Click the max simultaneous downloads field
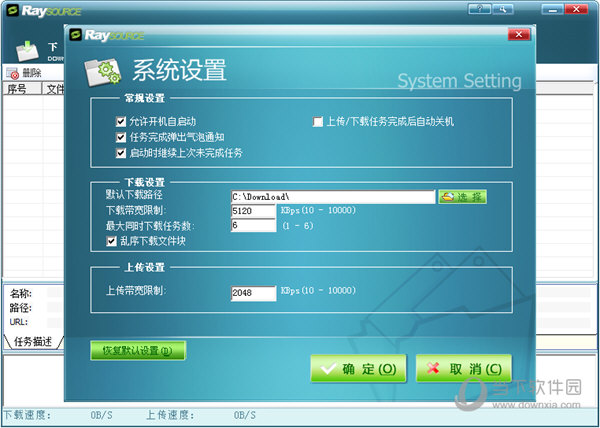The image size is (600, 428). pos(253,225)
